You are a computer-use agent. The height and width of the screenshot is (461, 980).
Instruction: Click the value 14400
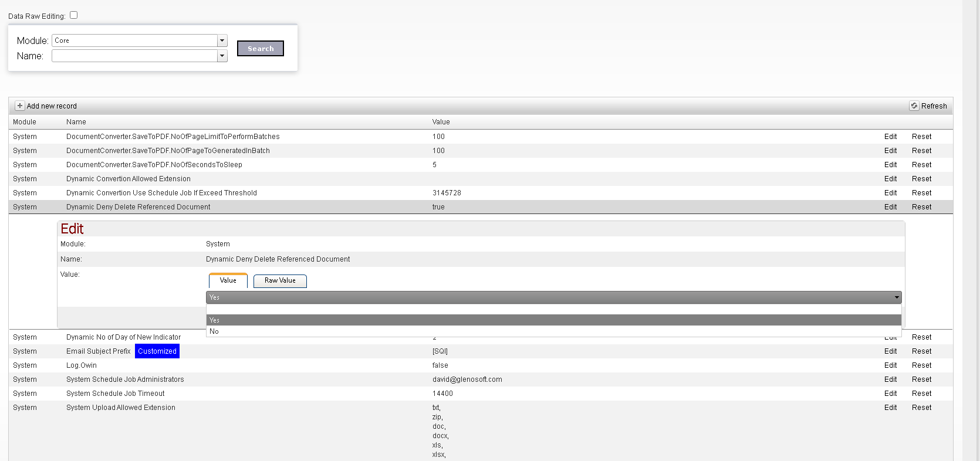point(442,394)
